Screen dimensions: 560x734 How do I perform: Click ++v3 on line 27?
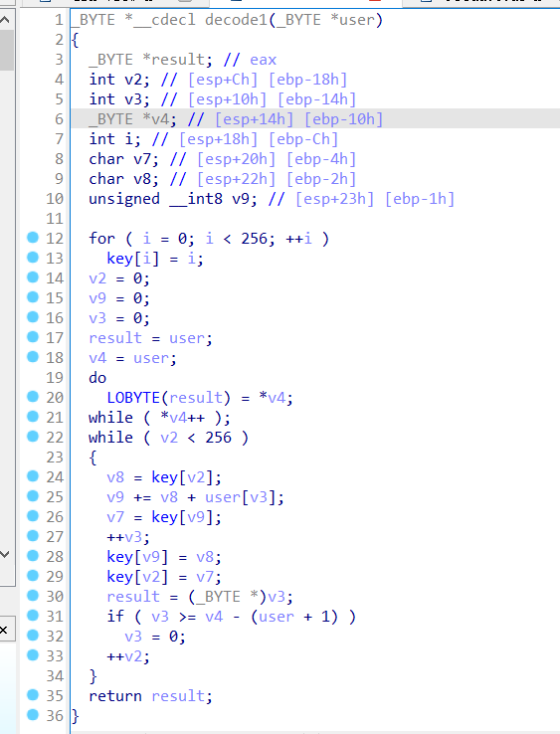pos(124,537)
